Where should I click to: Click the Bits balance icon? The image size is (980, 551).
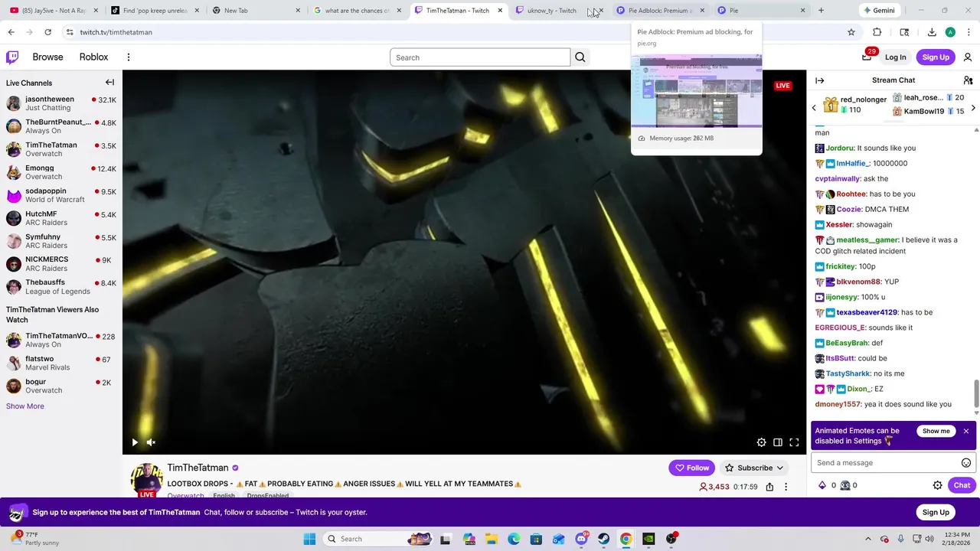tap(822, 485)
